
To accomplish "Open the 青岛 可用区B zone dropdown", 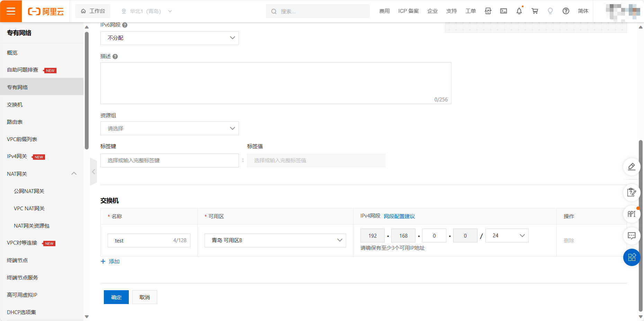I will (275, 240).
